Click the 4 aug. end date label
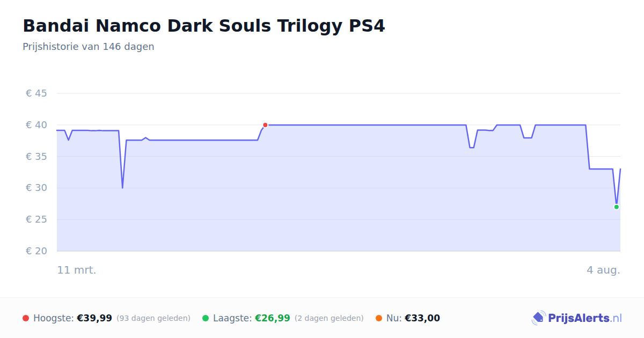The image size is (644, 338). [603, 270]
